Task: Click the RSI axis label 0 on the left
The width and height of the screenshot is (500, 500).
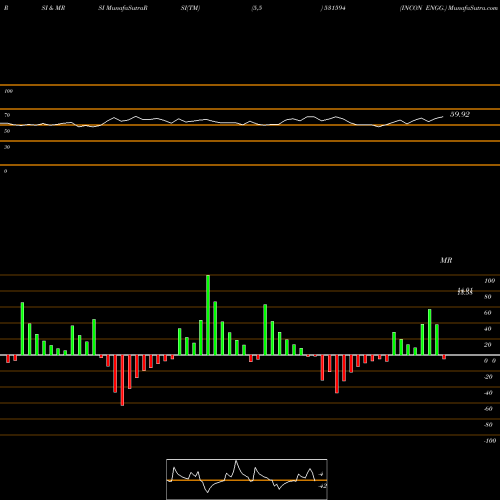Action: tap(5, 171)
